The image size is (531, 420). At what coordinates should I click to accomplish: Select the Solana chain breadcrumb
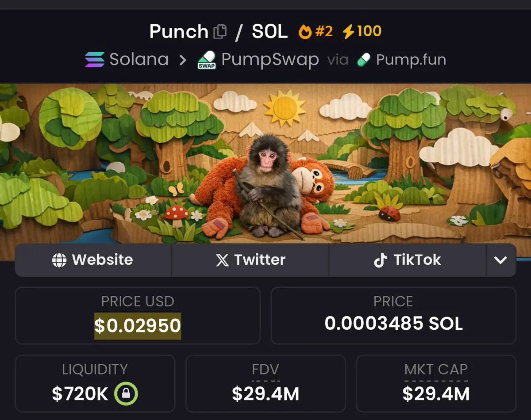click(x=127, y=60)
